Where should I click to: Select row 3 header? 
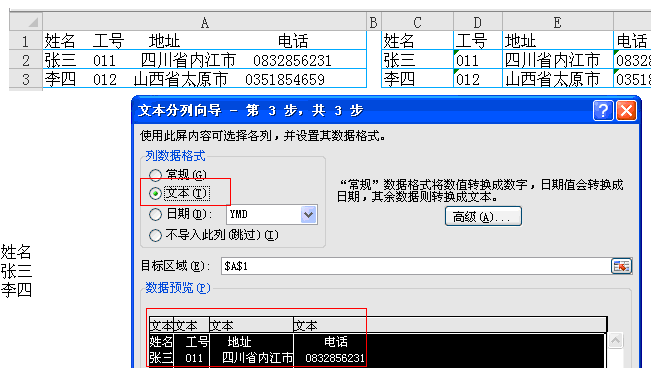[x=26, y=79]
